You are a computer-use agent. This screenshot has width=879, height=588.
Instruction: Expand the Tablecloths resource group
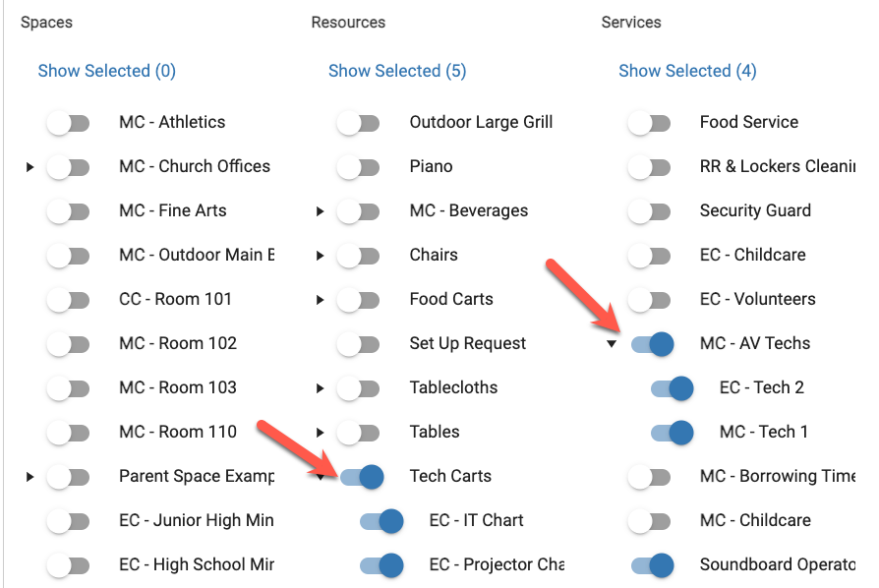[x=321, y=388]
